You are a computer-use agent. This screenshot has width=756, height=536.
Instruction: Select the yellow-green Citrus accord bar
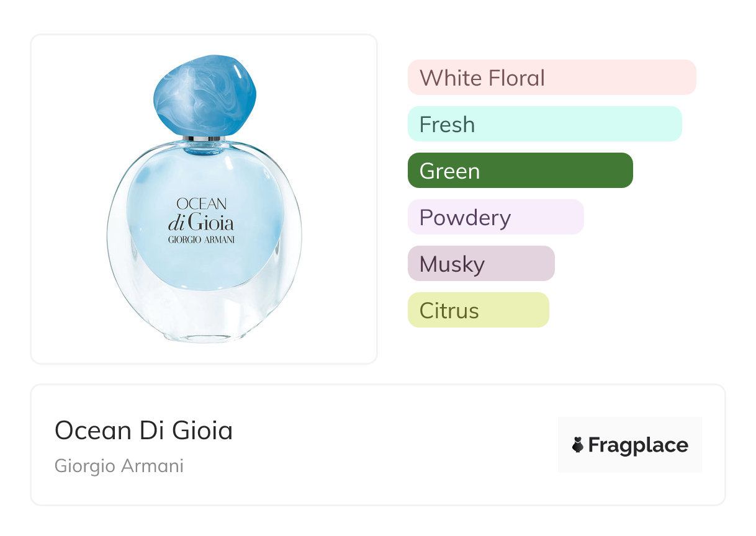click(478, 310)
